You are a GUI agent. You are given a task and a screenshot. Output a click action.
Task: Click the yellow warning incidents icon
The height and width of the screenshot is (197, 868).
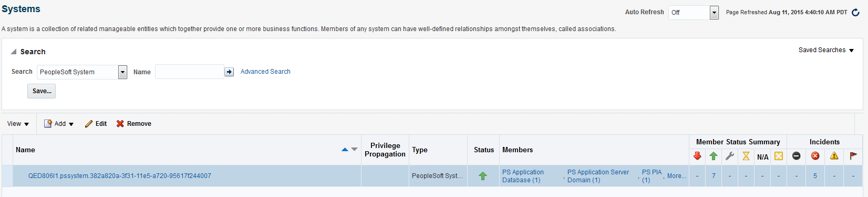point(834,156)
